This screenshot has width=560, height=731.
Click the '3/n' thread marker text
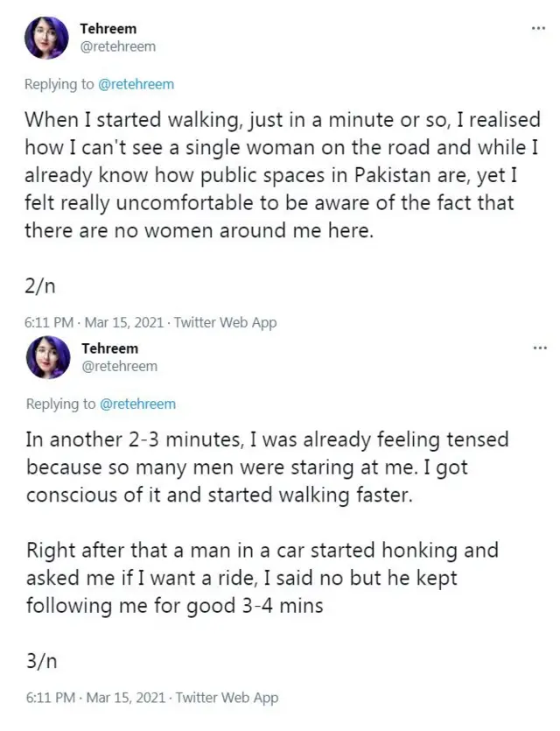tap(43, 661)
